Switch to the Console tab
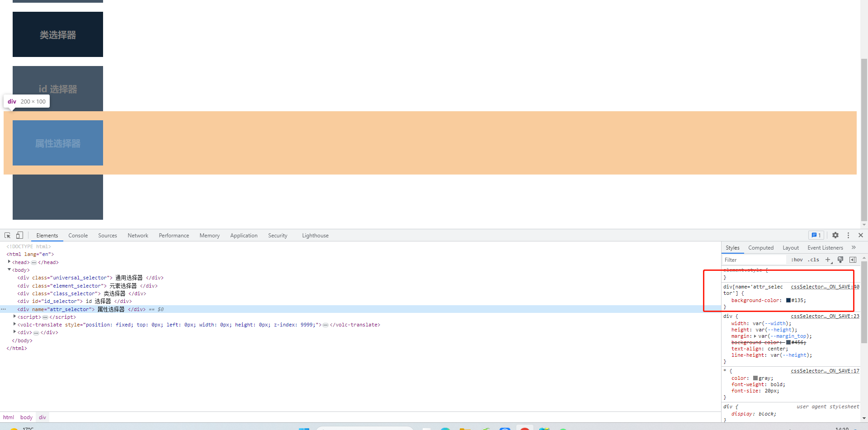This screenshot has width=868, height=430. click(78, 235)
